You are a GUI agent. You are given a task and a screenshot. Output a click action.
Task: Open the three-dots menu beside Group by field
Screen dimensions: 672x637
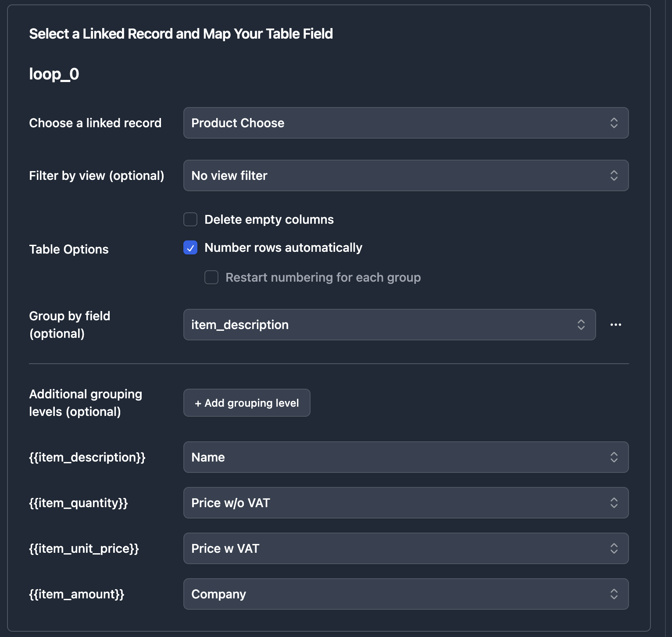point(615,325)
